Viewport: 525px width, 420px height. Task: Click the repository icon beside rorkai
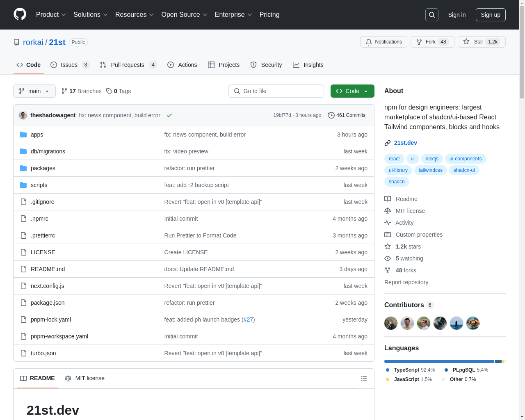[16, 42]
